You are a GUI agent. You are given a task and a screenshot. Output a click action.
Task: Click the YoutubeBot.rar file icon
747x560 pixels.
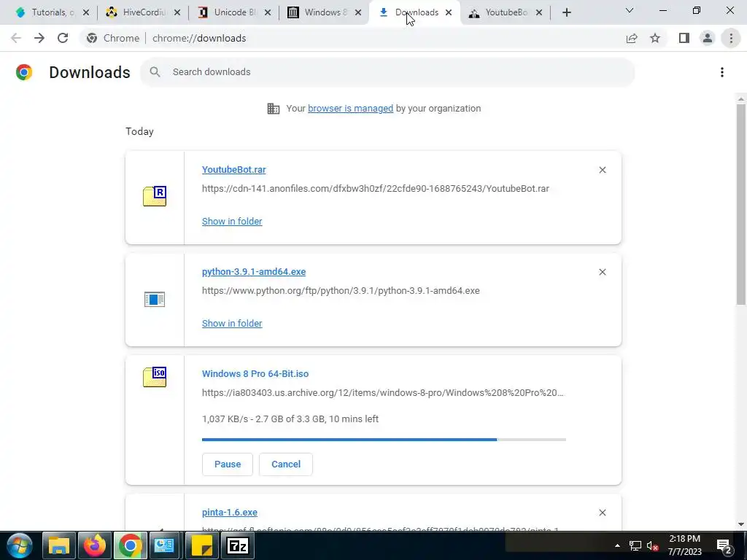click(155, 196)
